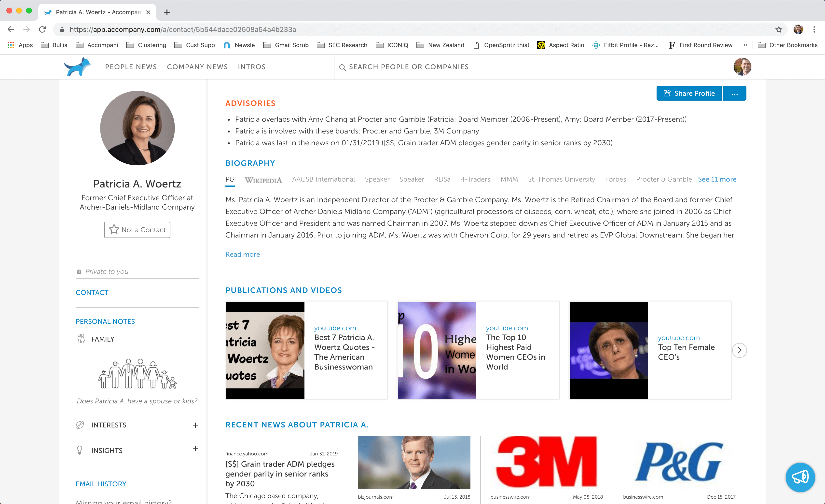The height and width of the screenshot is (504, 825).
Task: Click See 11 more biography sources
Action: click(x=717, y=179)
